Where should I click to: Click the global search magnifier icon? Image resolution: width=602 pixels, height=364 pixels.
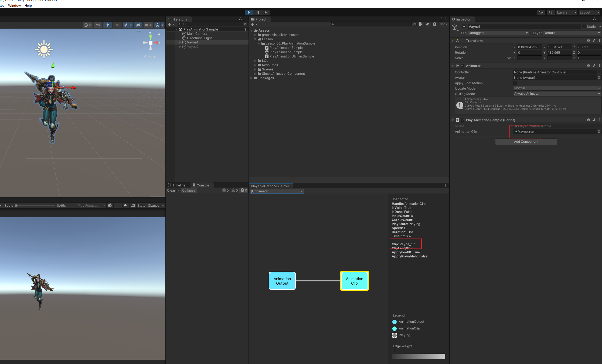tap(551, 12)
